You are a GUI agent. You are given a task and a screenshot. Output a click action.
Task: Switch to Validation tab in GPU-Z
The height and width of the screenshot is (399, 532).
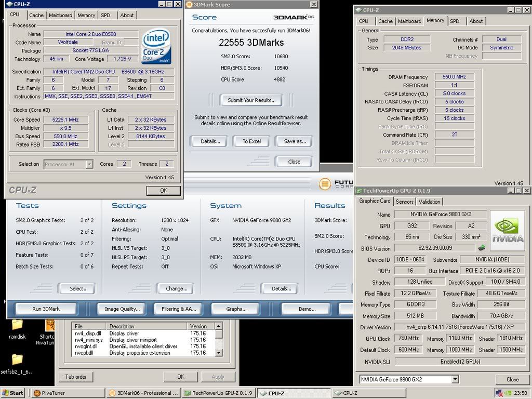pyautogui.click(x=429, y=202)
